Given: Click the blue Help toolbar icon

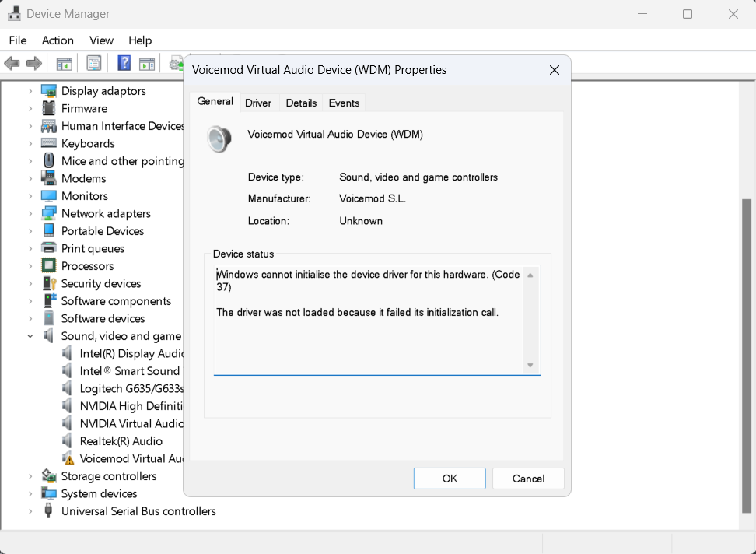Looking at the screenshot, I should point(124,64).
